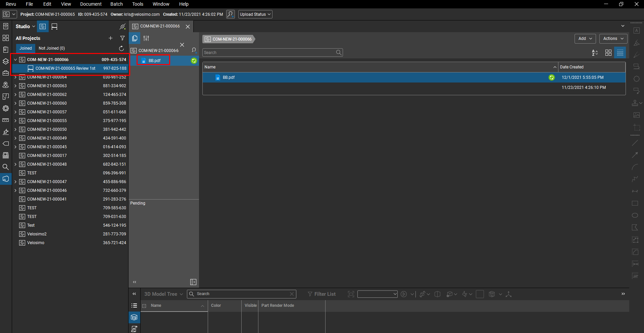This screenshot has width=644, height=333.
Task: Select the Ellipse markup tool
Action: (x=635, y=215)
